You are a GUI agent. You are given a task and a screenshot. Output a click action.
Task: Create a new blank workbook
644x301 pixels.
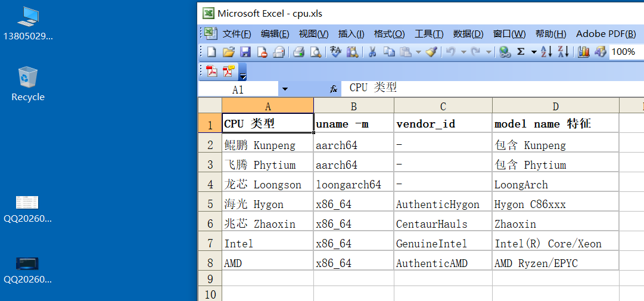[211, 52]
